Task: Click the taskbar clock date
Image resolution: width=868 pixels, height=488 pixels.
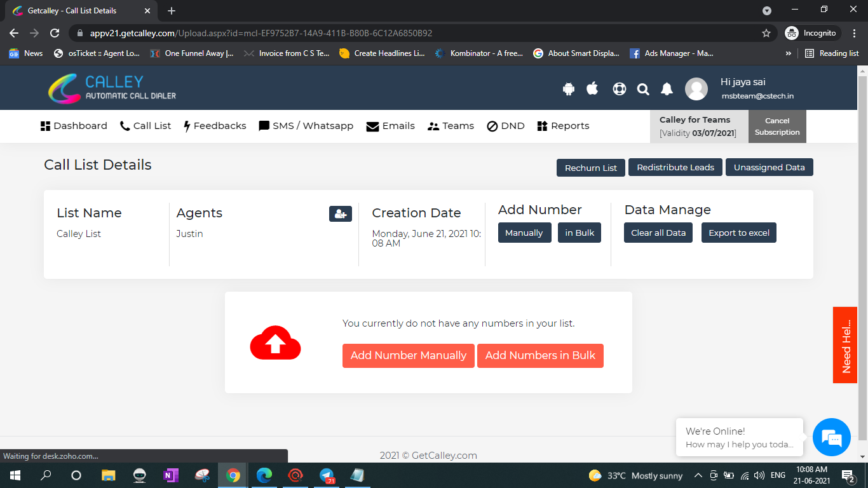Action: [x=811, y=475]
